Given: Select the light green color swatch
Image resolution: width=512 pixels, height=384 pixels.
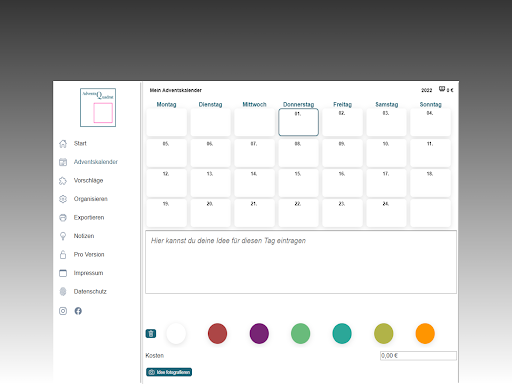Looking at the screenshot, I should click(x=300, y=333).
